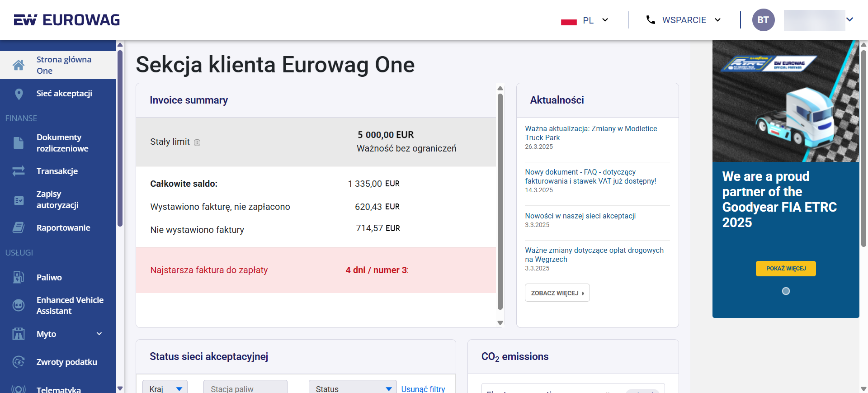This screenshot has width=868, height=393.
Task: Open the Status filter dropdown
Action: tap(353, 388)
